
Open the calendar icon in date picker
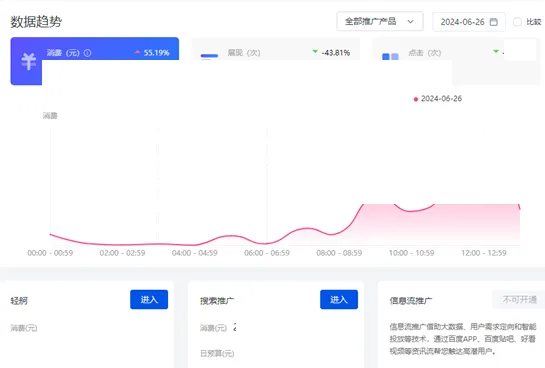tap(493, 22)
